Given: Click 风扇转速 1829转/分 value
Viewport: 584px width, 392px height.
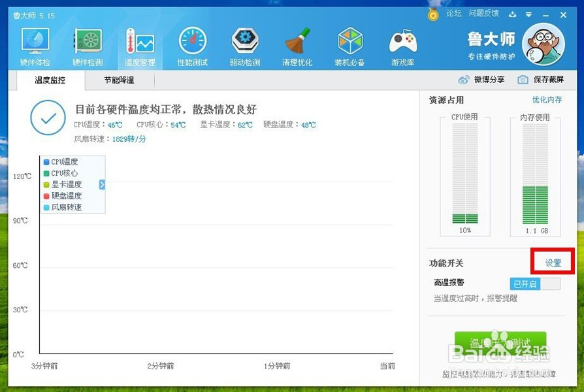Looking at the screenshot, I should tap(129, 139).
